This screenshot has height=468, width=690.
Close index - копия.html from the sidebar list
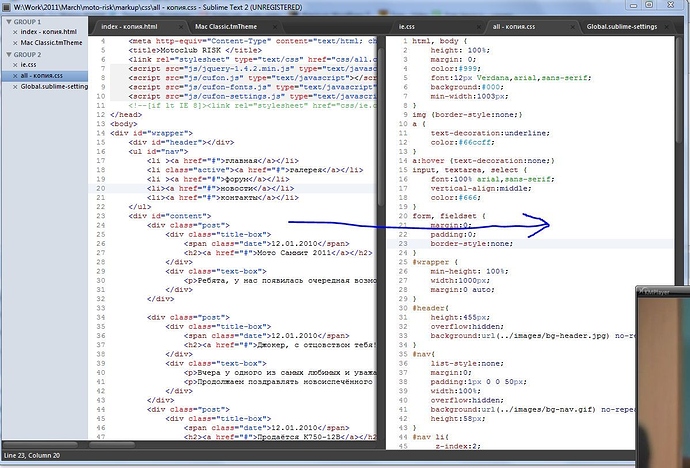point(14,32)
